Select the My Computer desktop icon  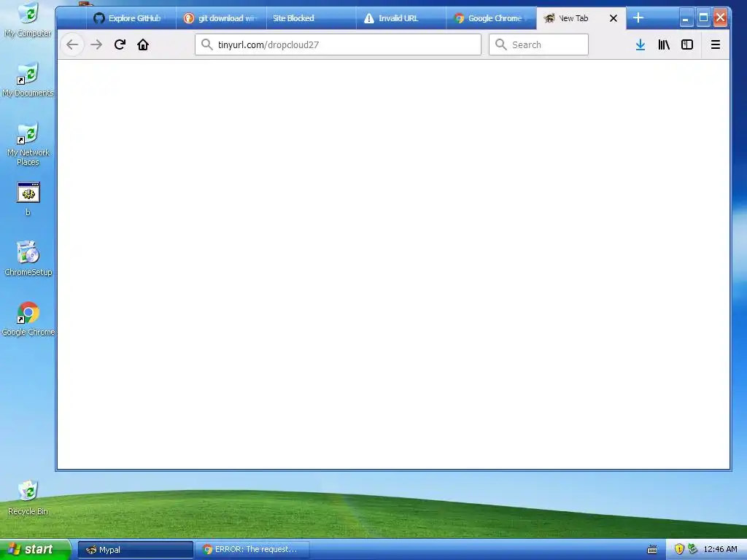click(x=28, y=20)
